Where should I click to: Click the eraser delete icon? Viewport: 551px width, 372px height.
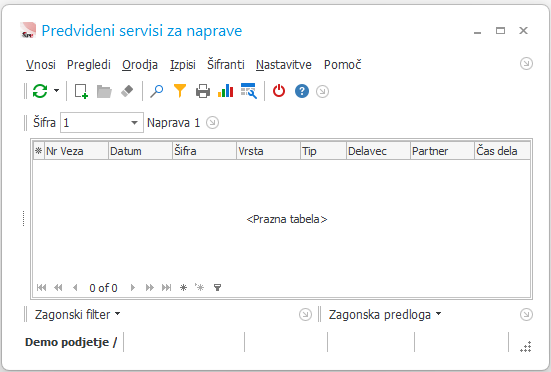127,91
